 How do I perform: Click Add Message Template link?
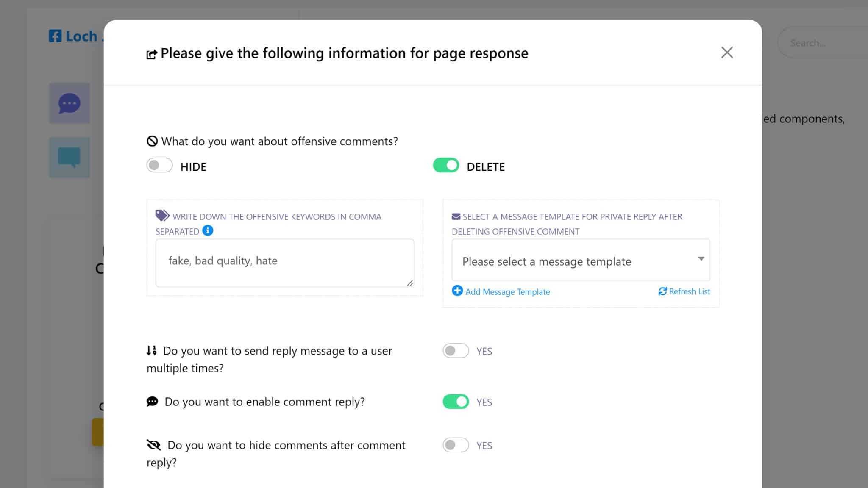point(507,292)
